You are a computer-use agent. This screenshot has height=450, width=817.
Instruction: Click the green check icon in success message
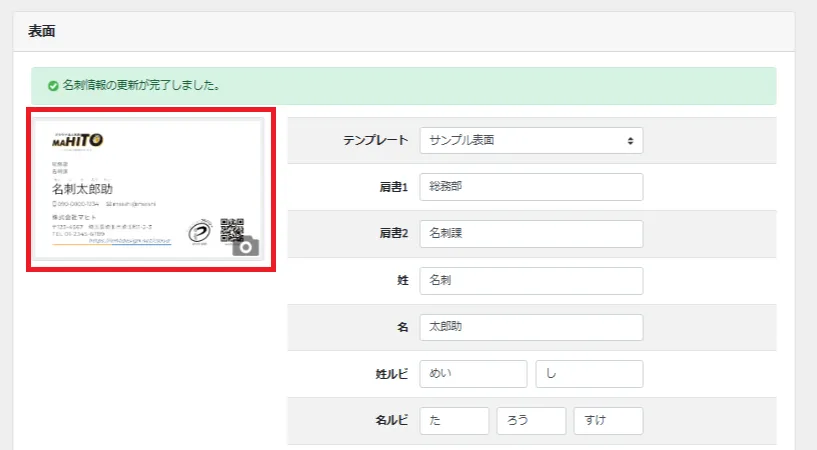point(53,86)
